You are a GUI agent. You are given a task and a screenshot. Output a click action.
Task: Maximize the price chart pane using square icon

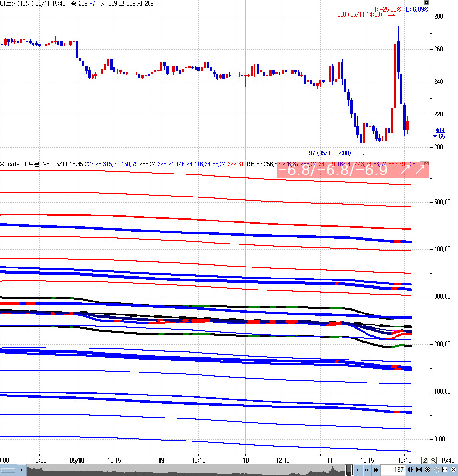426,3
